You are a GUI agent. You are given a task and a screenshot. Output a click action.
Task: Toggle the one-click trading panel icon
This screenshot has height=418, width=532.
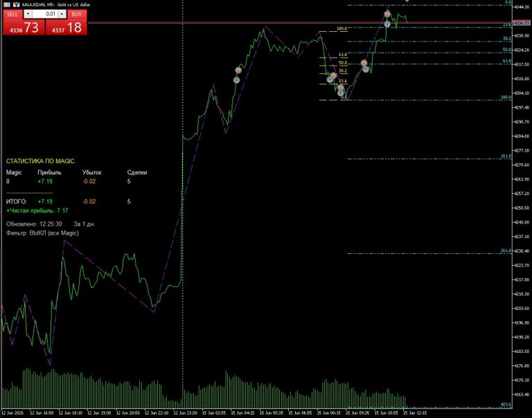pos(16,4)
